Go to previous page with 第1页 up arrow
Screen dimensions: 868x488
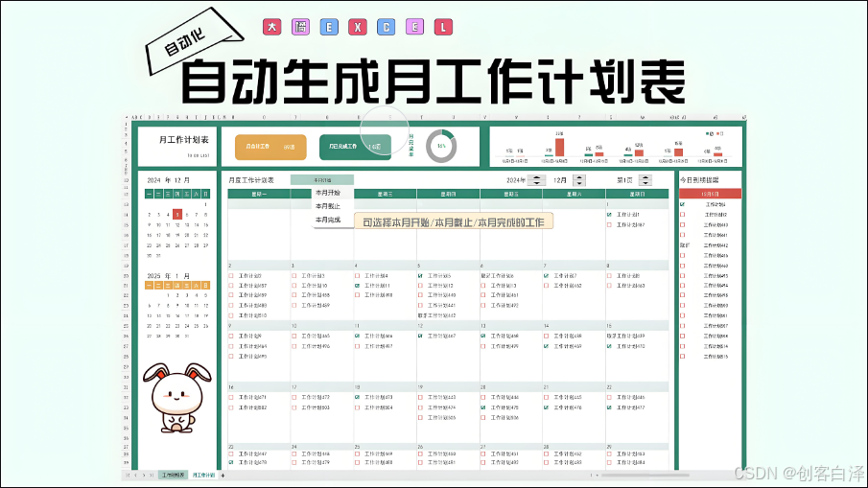(x=645, y=177)
